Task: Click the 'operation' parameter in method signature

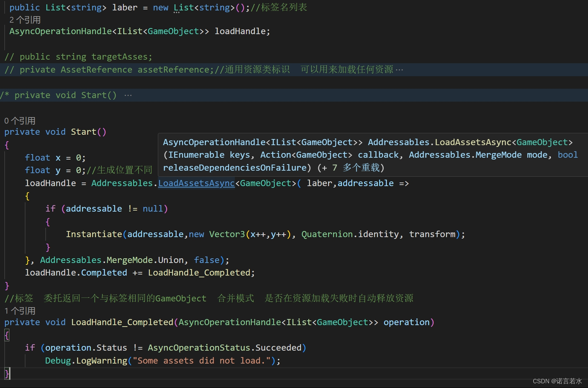Action: (x=406, y=322)
